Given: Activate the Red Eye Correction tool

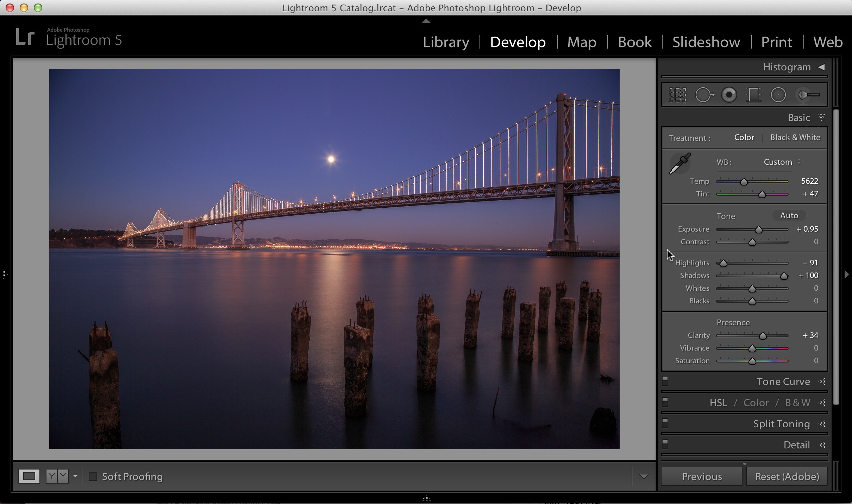Looking at the screenshot, I should click(x=729, y=95).
